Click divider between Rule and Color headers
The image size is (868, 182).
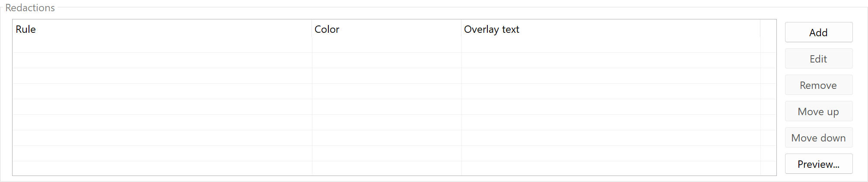click(312, 29)
